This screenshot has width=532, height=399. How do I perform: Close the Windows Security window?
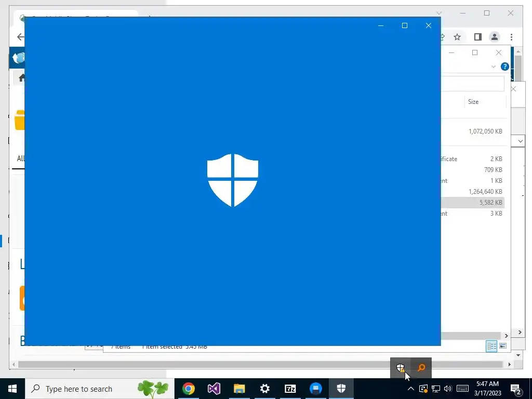tap(429, 25)
